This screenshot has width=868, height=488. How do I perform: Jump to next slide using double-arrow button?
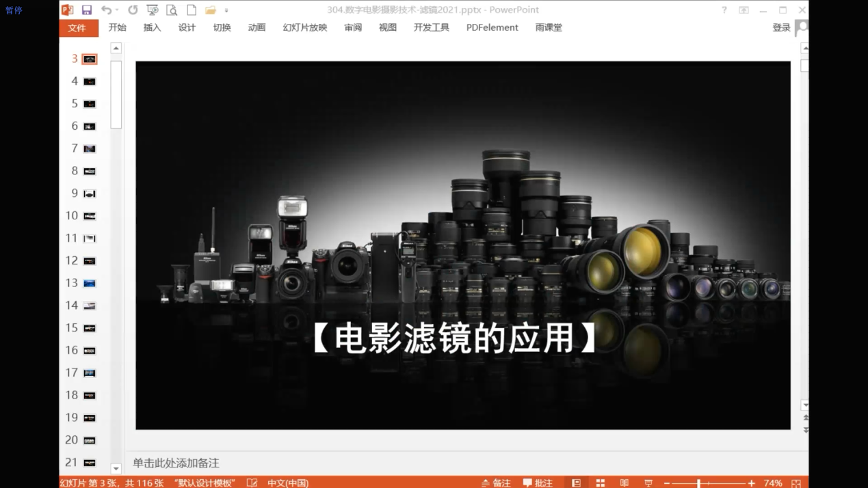click(805, 430)
